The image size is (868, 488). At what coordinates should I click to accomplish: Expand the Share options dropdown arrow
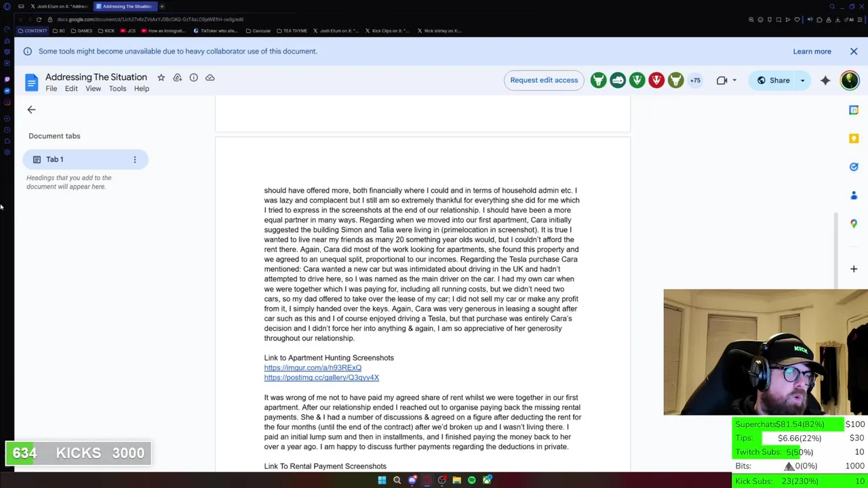pos(802,81)
